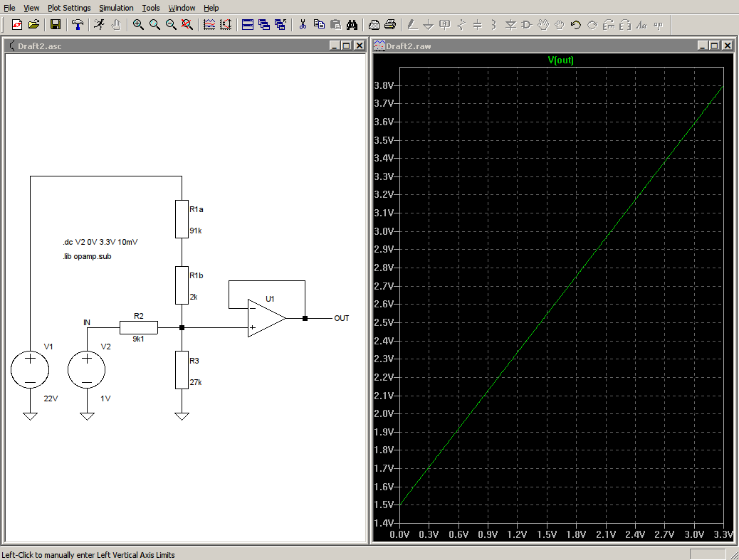Select the Wire pencil tool
This screenshot has height=560, width=739.
(412, 24)
